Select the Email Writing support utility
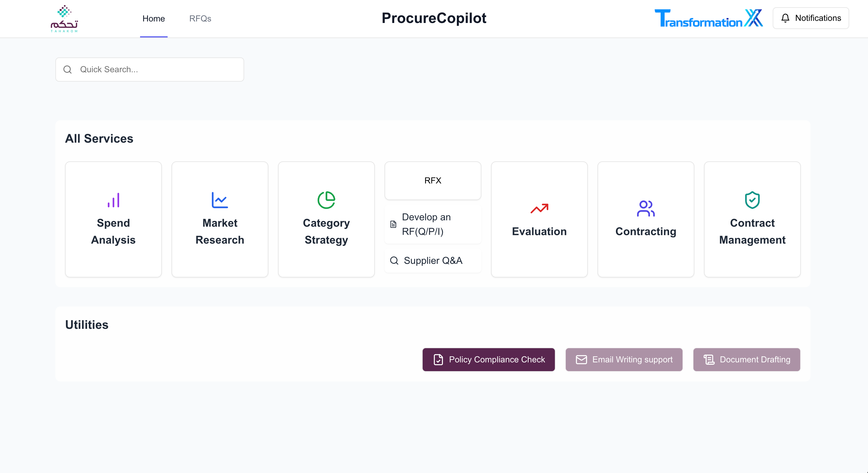 [x=624, y=359]
